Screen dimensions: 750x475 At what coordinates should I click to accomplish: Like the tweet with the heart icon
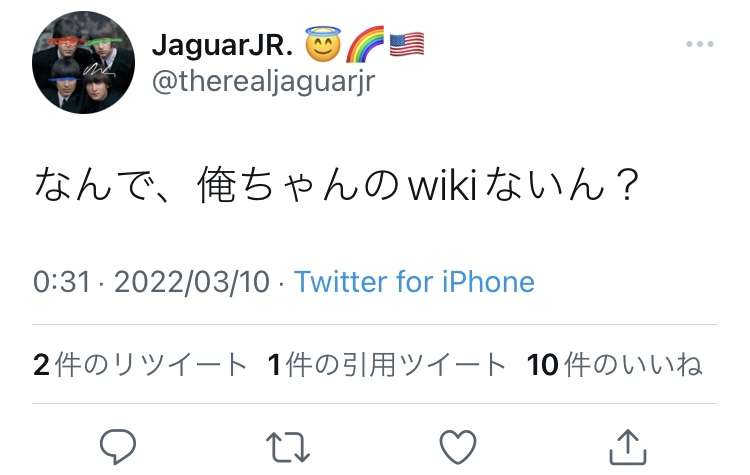[458, 447]
